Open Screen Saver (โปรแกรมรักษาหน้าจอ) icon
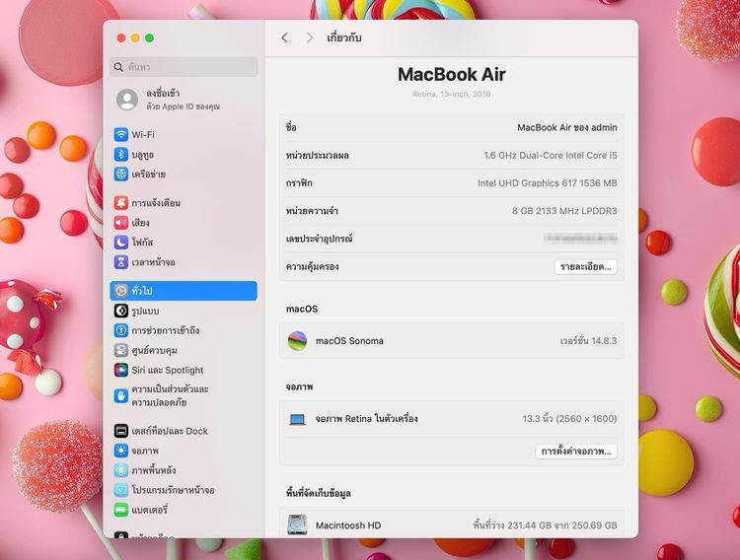 tap(121, 490)
